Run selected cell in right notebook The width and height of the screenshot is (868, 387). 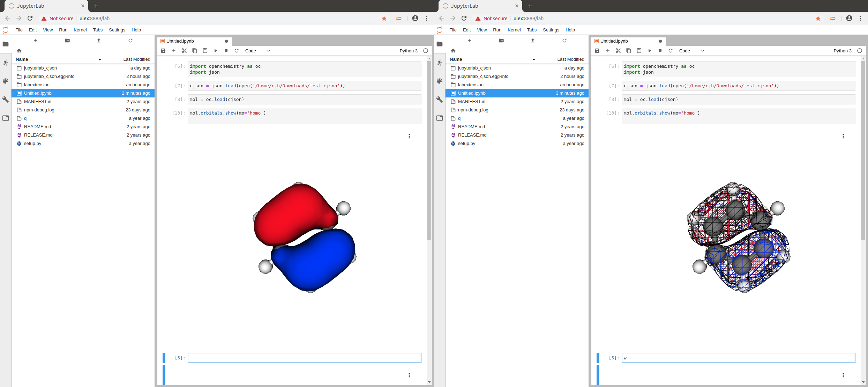pos(650,51)
